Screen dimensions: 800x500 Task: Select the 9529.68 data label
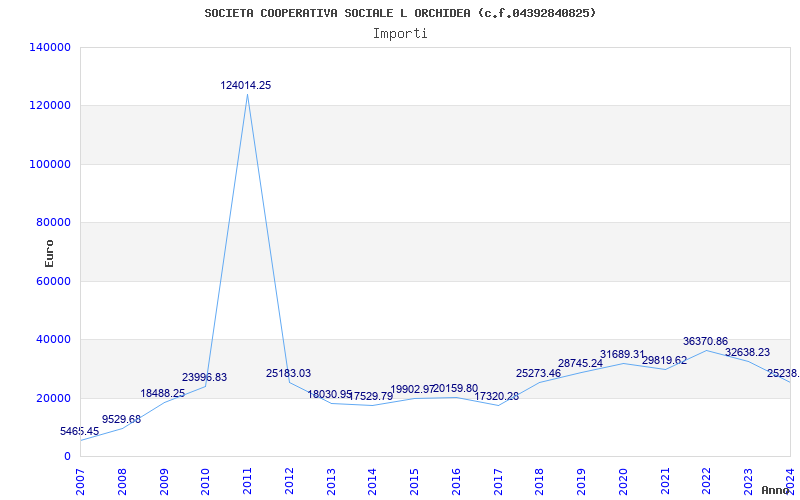pos(121,419)
